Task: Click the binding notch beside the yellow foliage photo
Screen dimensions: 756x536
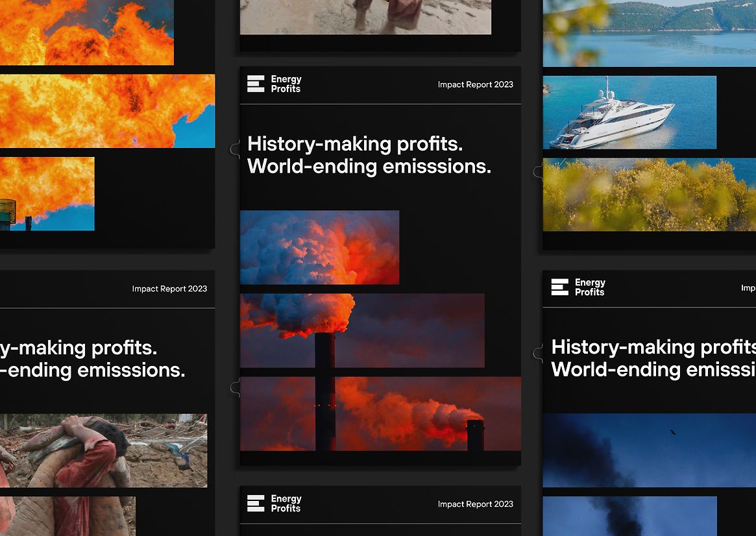Action: tap(538, 172)
